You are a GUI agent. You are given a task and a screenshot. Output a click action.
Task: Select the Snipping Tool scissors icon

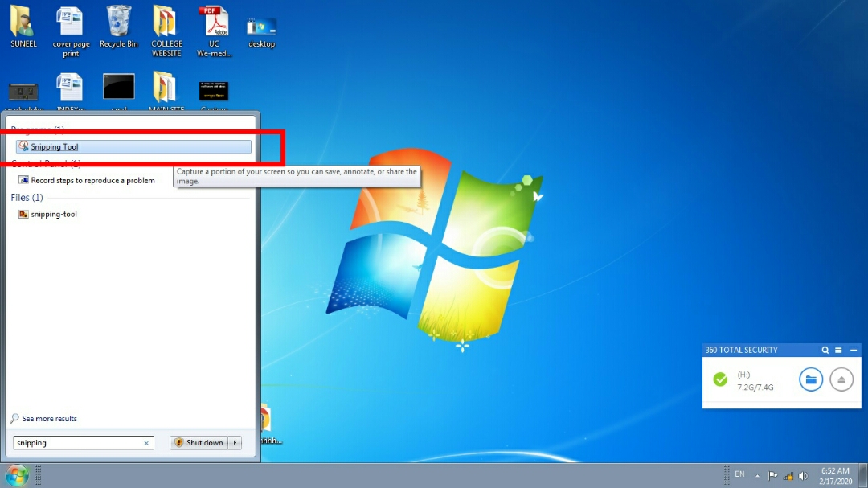click(23, 146)
